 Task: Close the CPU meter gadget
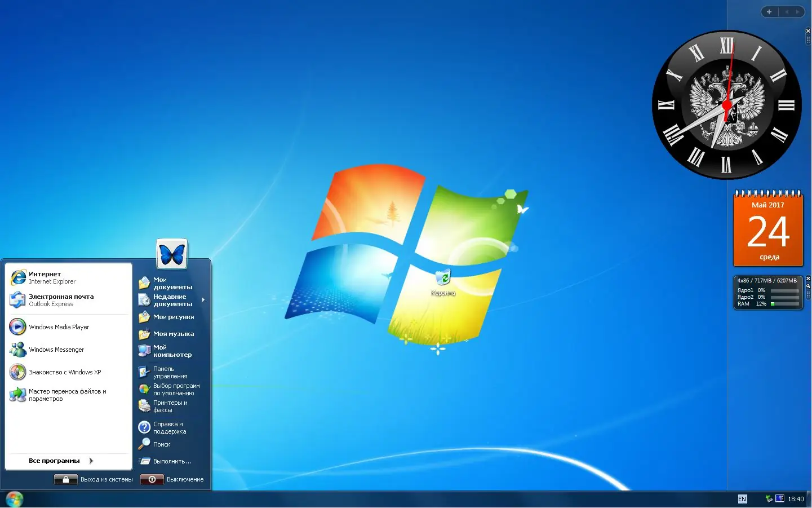[x=809, y=279]
